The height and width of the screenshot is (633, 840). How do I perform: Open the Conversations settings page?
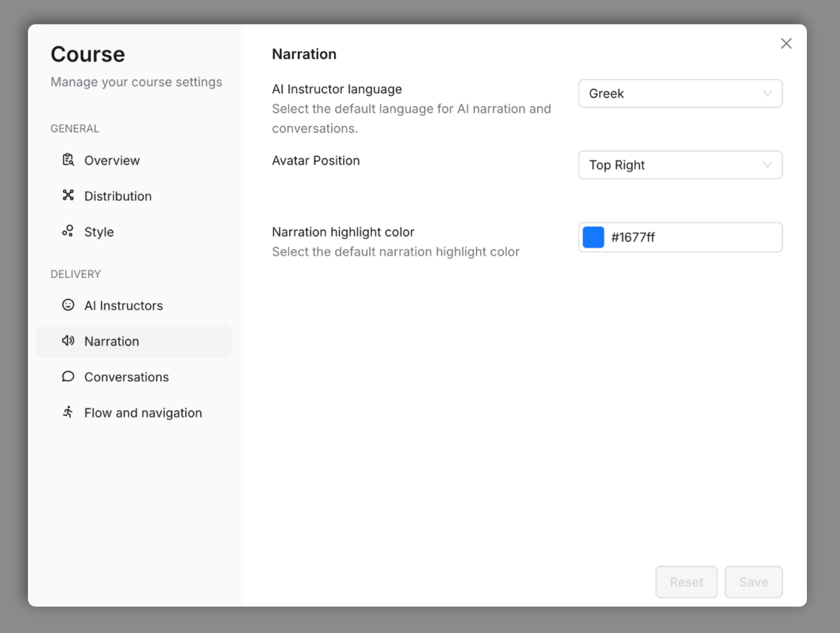click(x=127, y=376)
